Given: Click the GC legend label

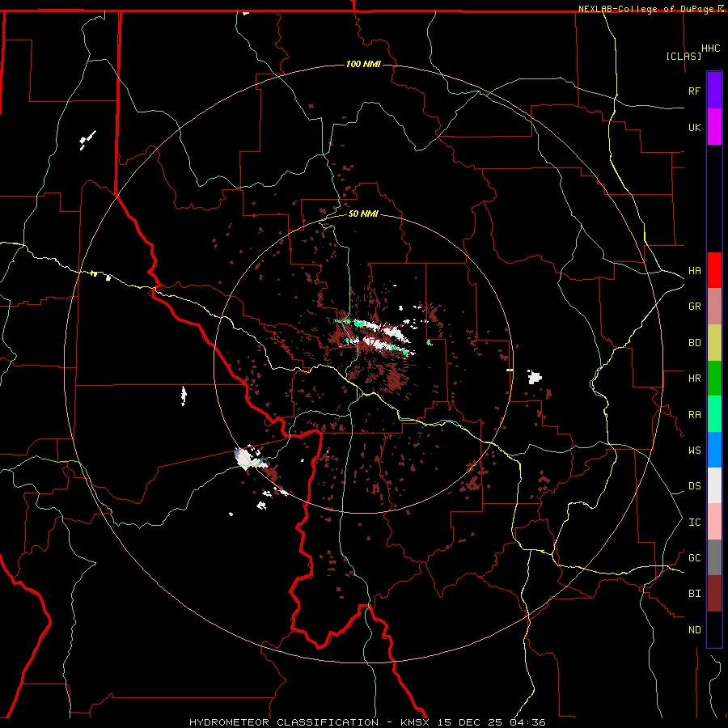Looking at the screenshot, I should coord(694,557).
